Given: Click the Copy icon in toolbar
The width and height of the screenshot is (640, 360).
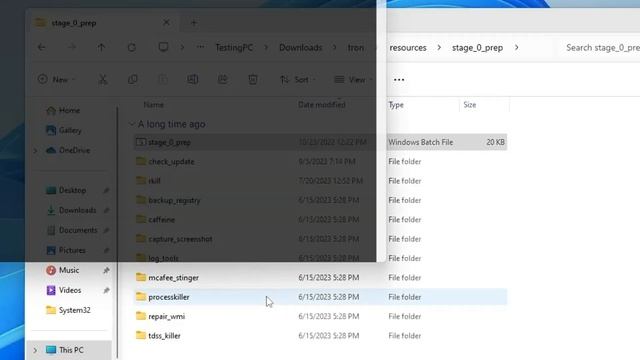Looking at the screenshot, I should point(133,80).
